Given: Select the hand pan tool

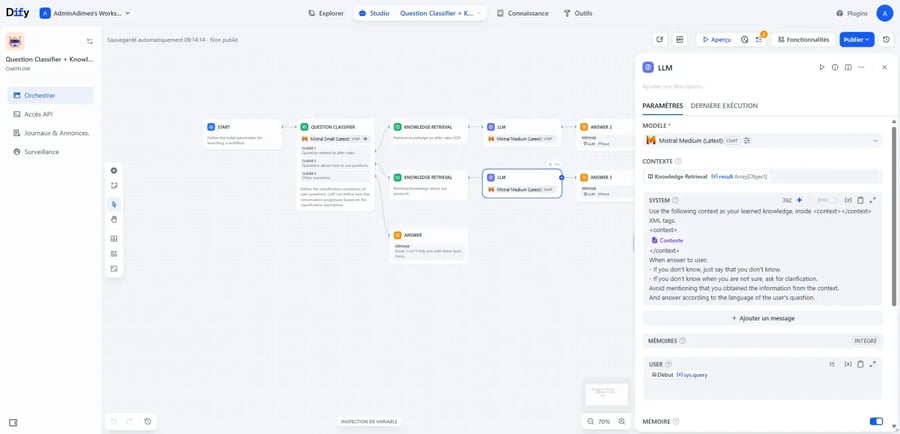Looking at the screenshot, I should (114, 218).
